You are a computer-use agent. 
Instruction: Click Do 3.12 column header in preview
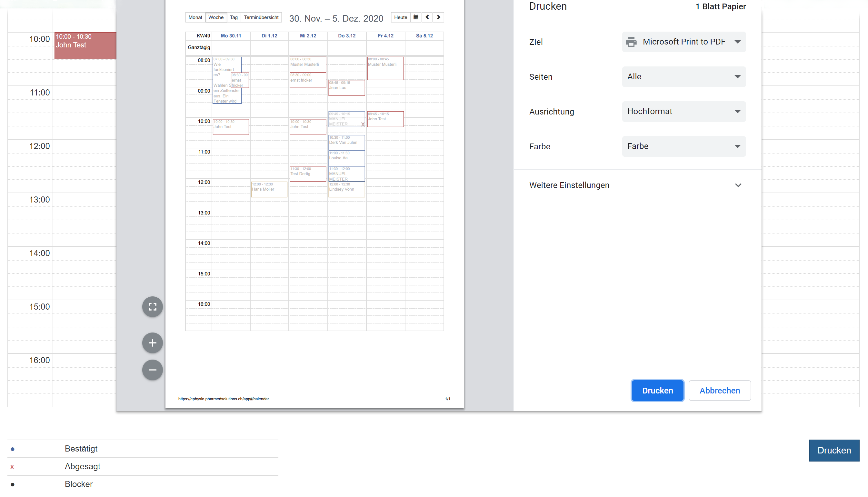point(346,36)
